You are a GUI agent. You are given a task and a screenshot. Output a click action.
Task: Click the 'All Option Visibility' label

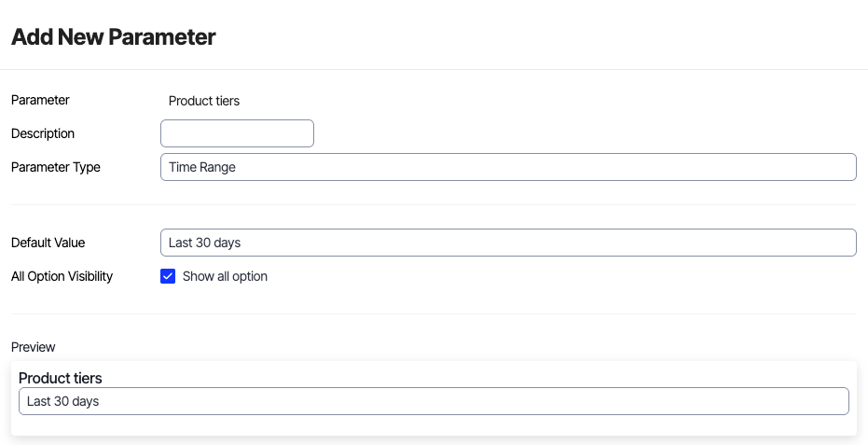pos(62,276)
